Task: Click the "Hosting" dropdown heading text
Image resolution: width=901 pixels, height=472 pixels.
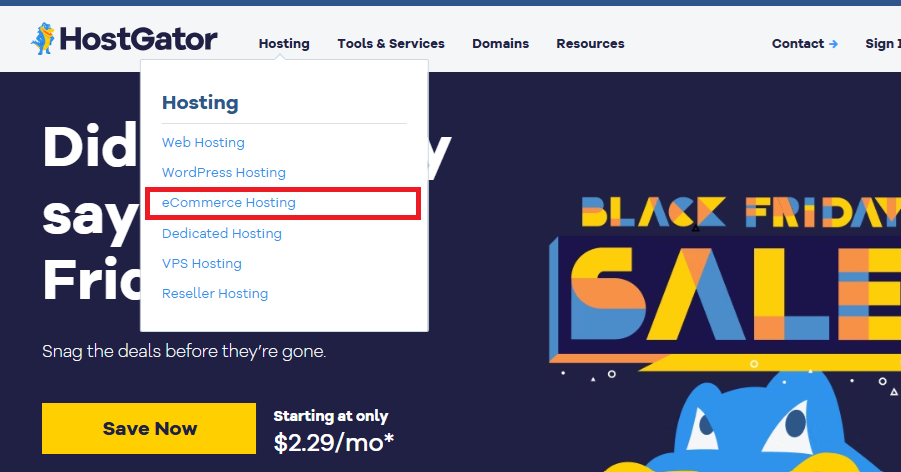Action: pyautogui.click(x=200, y=103)
